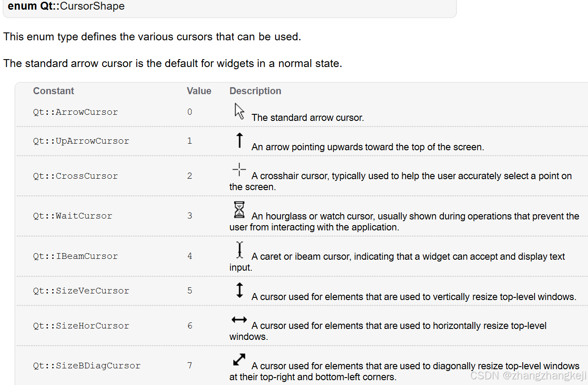The height and width of the screenshot is (385, 588).
Task: Click the Constant column header
Action: coord(53,91)
